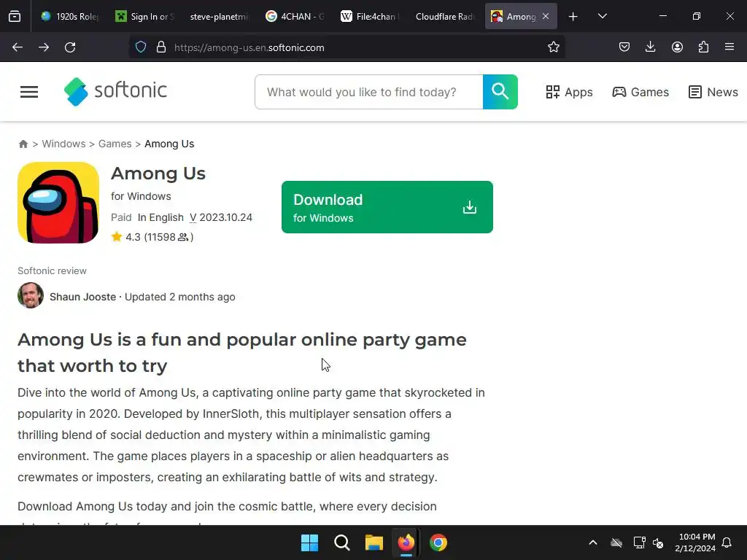Open the Firefox View tab manager icon
747x560 pixels.
click(x=15, y=16)
